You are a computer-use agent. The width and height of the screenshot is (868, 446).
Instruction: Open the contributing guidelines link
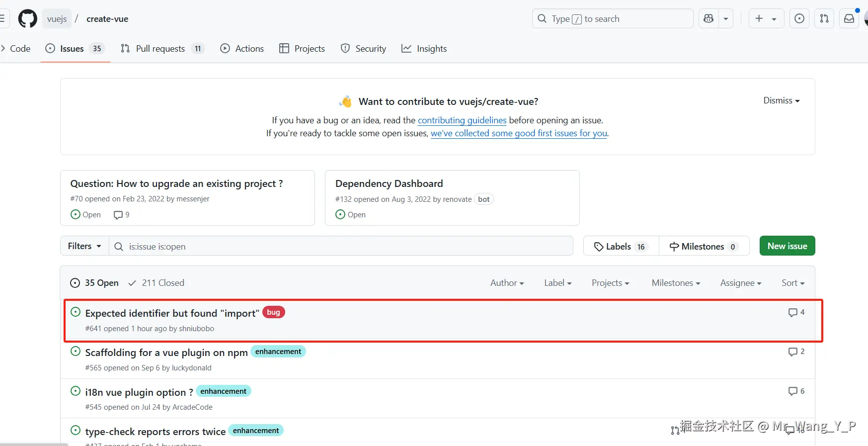[x=462, y=120]
